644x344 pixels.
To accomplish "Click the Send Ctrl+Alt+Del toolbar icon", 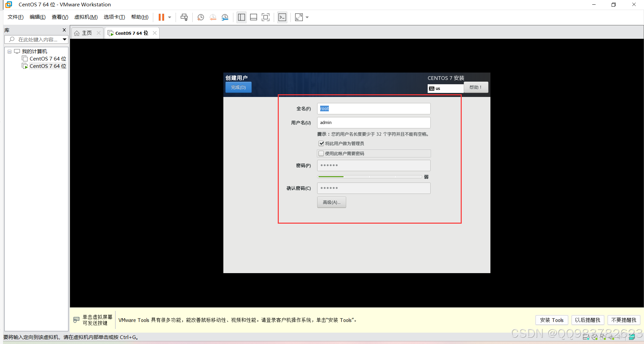I will tap(184, 17).
